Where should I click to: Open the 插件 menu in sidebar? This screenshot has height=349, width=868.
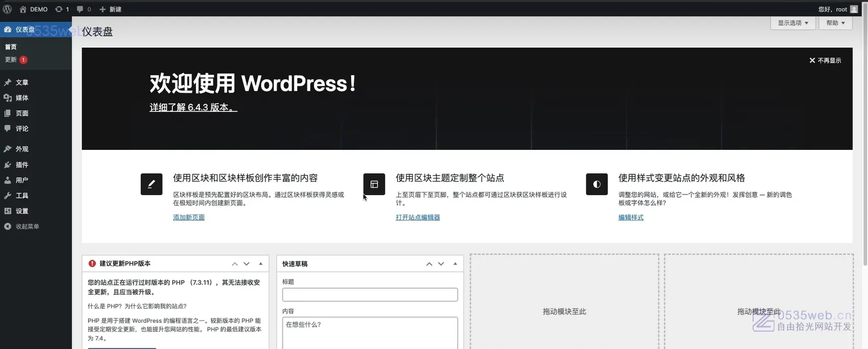(22, 165)
